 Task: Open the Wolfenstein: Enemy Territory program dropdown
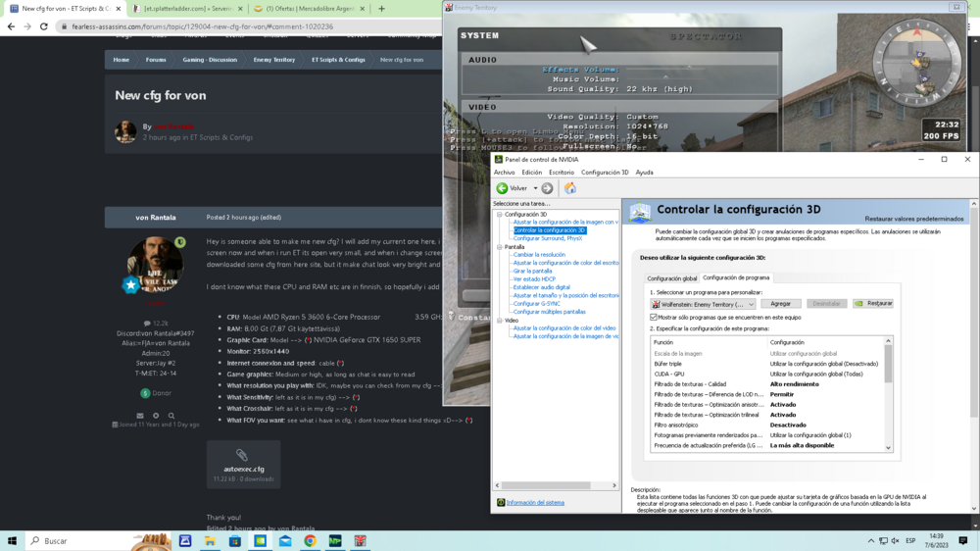tap(703, 304)
